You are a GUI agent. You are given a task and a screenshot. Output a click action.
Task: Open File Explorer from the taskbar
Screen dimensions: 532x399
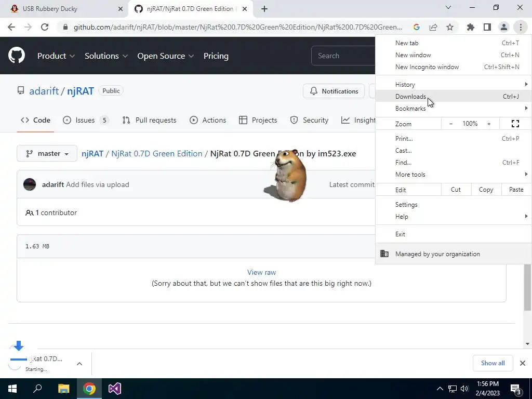[x=63, y=389]
